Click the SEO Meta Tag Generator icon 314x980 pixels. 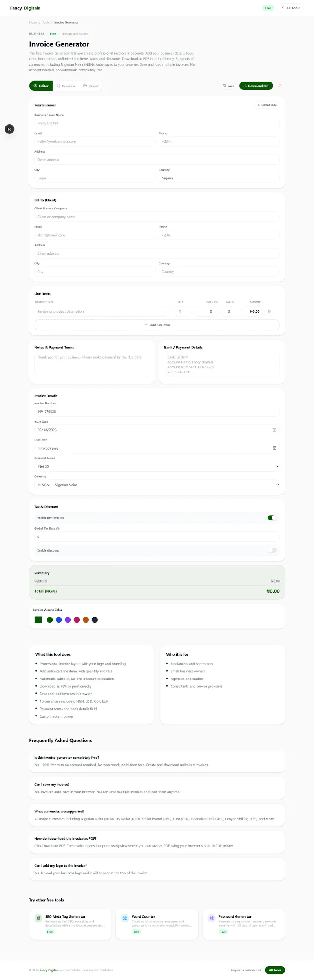coord(38,918)
